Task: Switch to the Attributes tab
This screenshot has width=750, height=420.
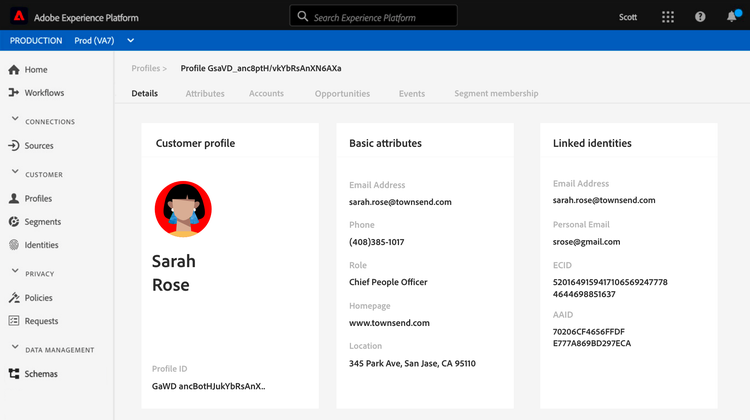Action: coord(205,94)
